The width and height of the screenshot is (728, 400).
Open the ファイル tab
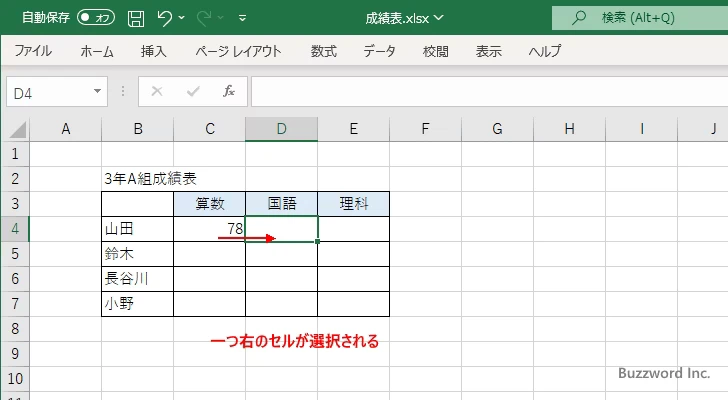(x=33, y=51)
